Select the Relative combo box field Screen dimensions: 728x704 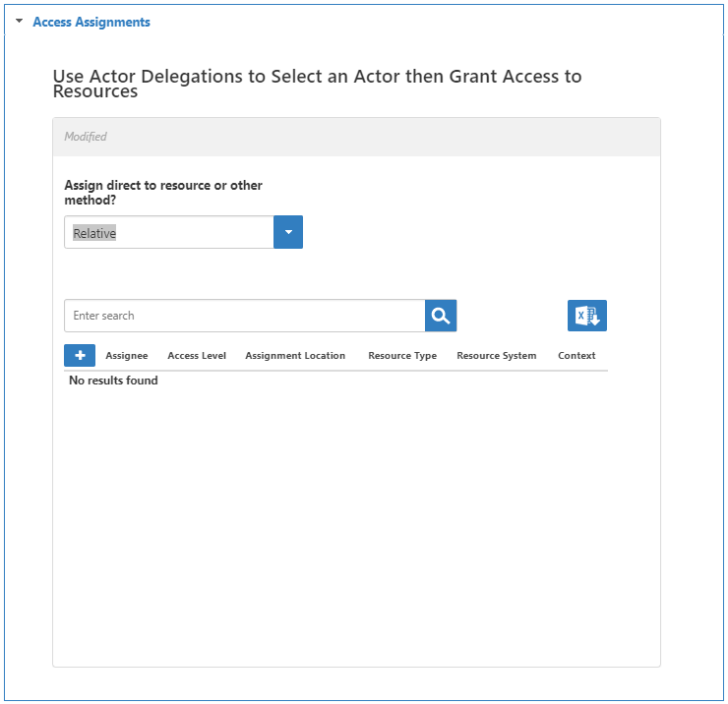coord(168,233)
